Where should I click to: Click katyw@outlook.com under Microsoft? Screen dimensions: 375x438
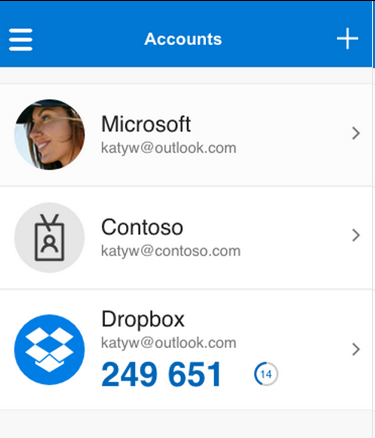click(169, 148)
